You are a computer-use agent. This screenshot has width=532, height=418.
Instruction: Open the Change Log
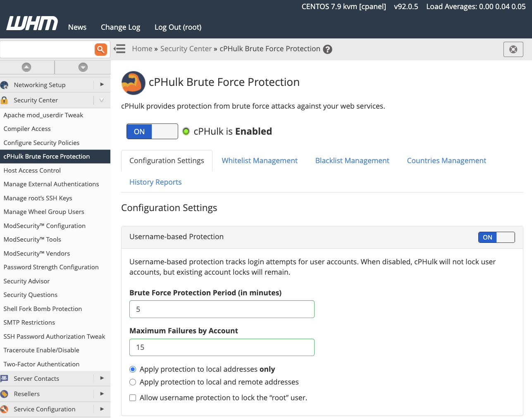(x=120, y=27)
